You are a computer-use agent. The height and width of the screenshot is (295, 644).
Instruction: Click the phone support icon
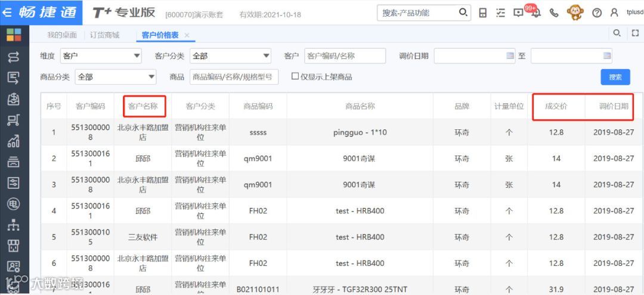(554, 13)
